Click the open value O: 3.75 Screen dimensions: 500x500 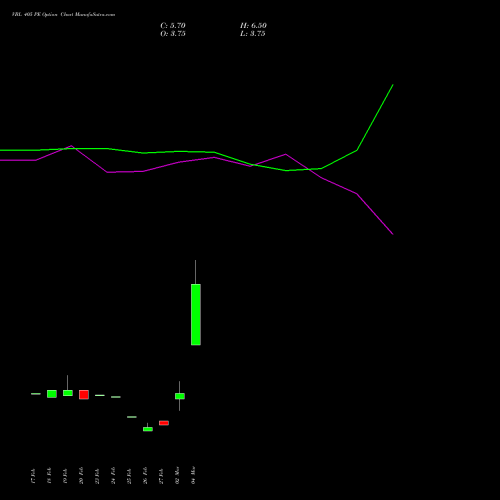(x=173, y=34)
